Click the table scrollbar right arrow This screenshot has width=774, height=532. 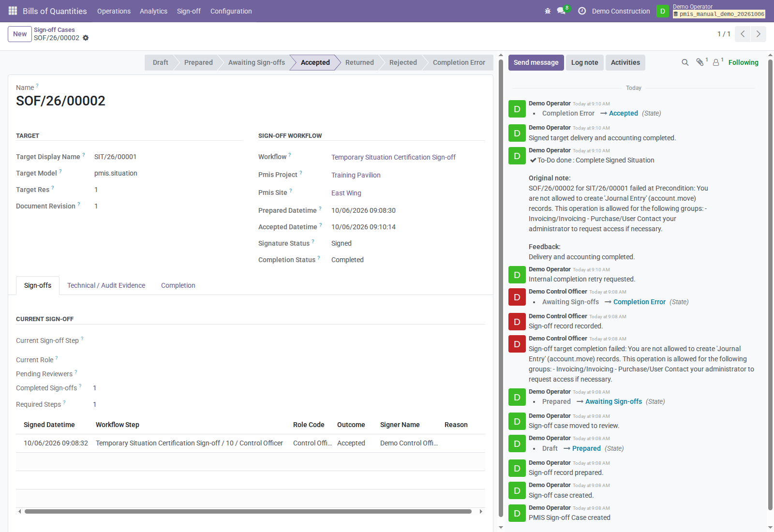pyautogui.click(x=481, y=511)
